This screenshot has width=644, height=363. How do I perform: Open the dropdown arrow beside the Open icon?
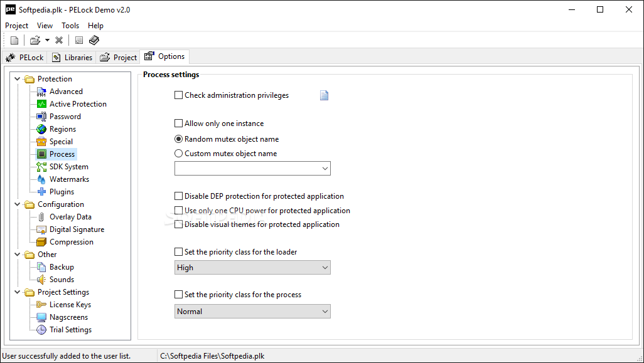(x=47, y=40)
